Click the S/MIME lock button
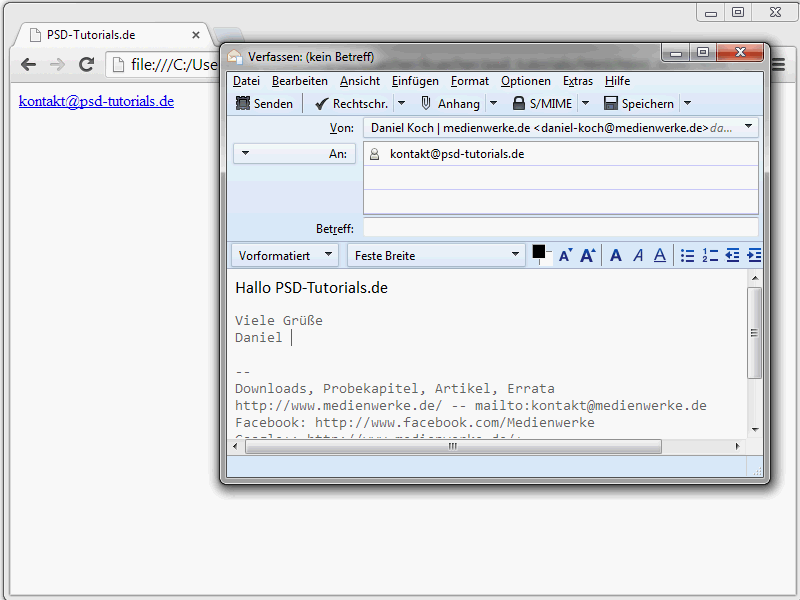 click(542, 104)
